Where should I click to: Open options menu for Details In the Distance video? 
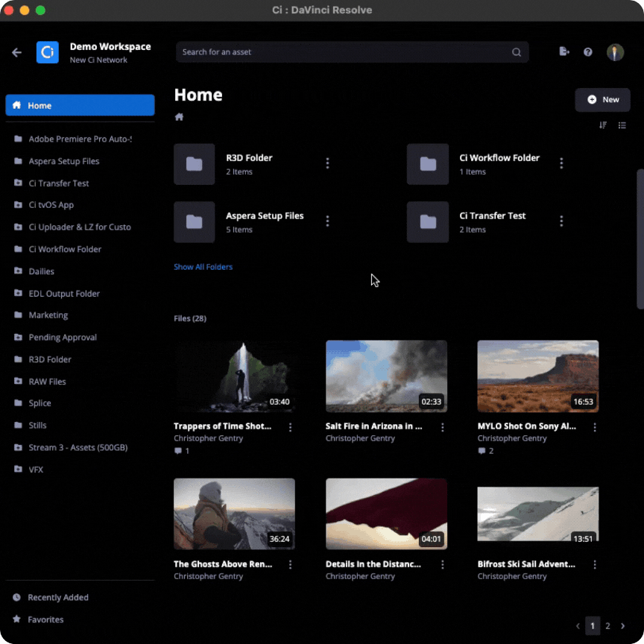[442, 565]
